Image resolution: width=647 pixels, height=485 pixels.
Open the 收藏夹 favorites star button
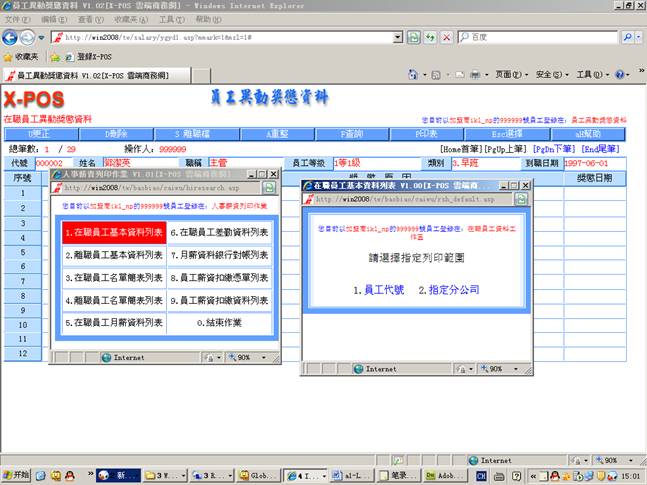[x=21, y=57]
